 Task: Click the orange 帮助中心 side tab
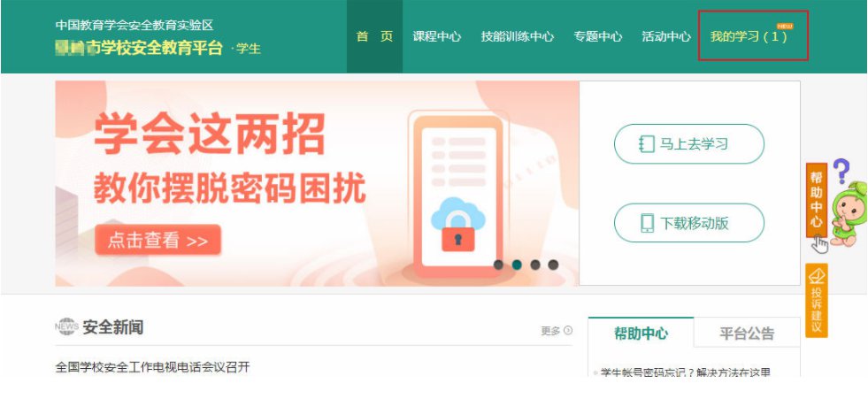[x=817, y=200]
